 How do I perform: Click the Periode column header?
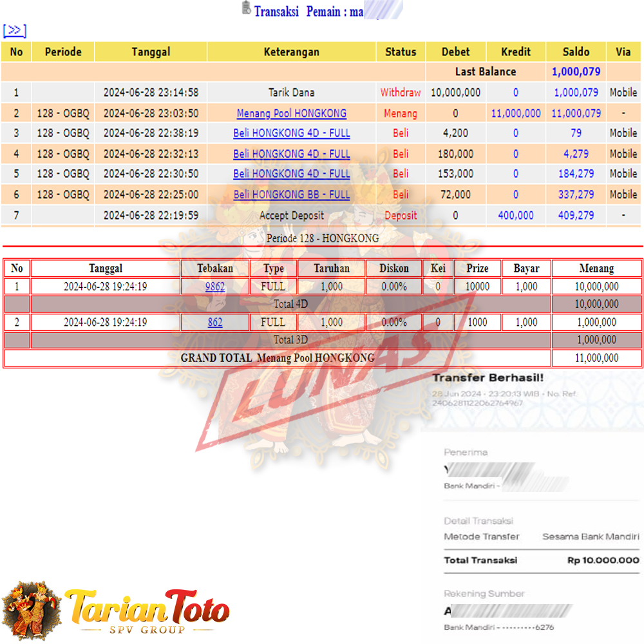(63, 52)
